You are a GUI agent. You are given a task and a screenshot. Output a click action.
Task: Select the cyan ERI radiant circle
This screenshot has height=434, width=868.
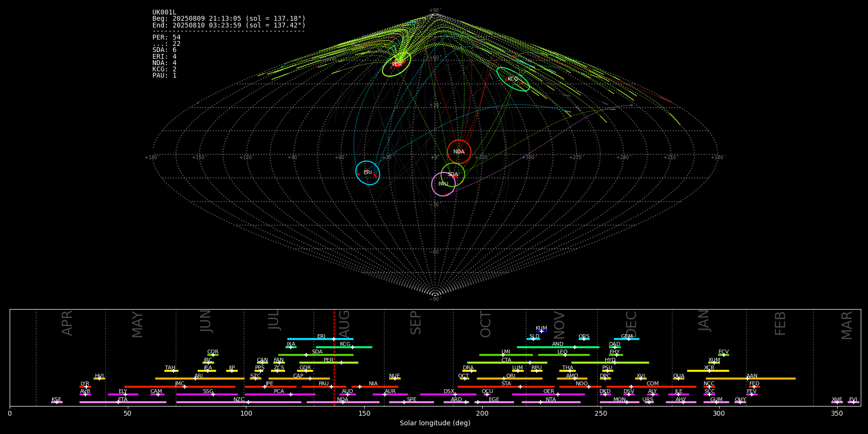pos(368,173)
